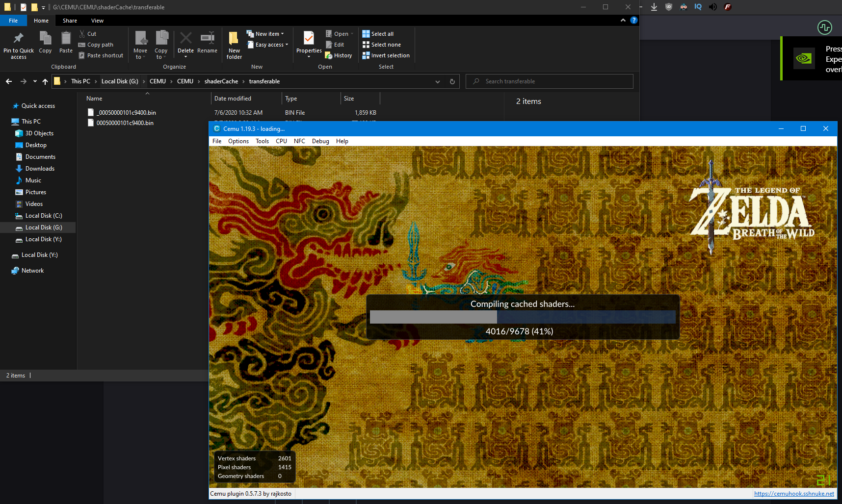Create a New folder from the ribbon
842x504 pixels.
point(234,45)
